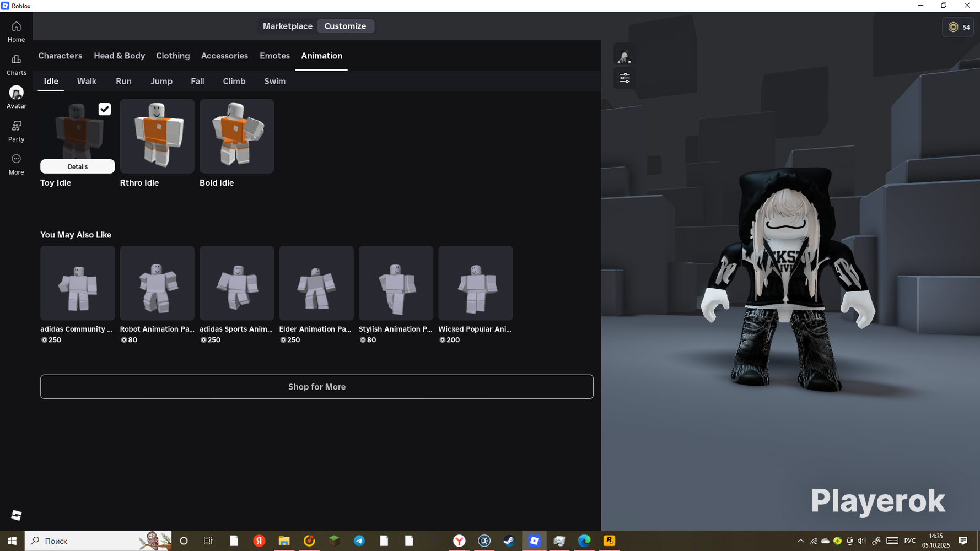Open the Characters category
980x551 pixels.
[60, 56]
